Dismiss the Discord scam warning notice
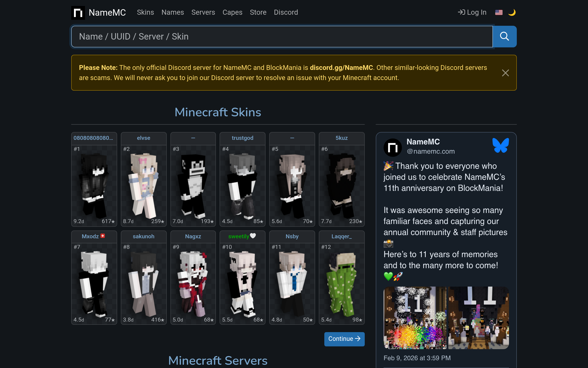The height and width of the screenshot is (368, 588). click(x=505, y=73)
